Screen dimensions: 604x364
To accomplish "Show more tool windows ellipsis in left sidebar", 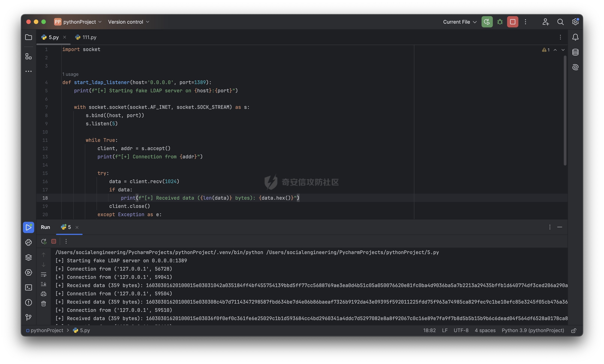I will 28,71.
